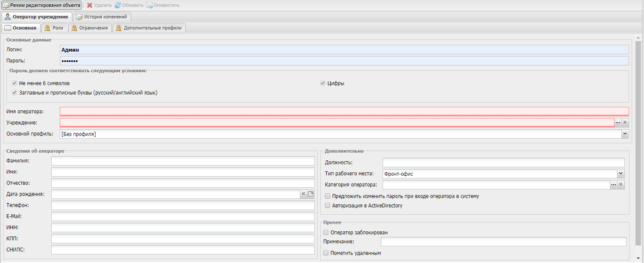
Task: Open ellipsis lookup for Категория оператора
Action: (x=613, y=185)
